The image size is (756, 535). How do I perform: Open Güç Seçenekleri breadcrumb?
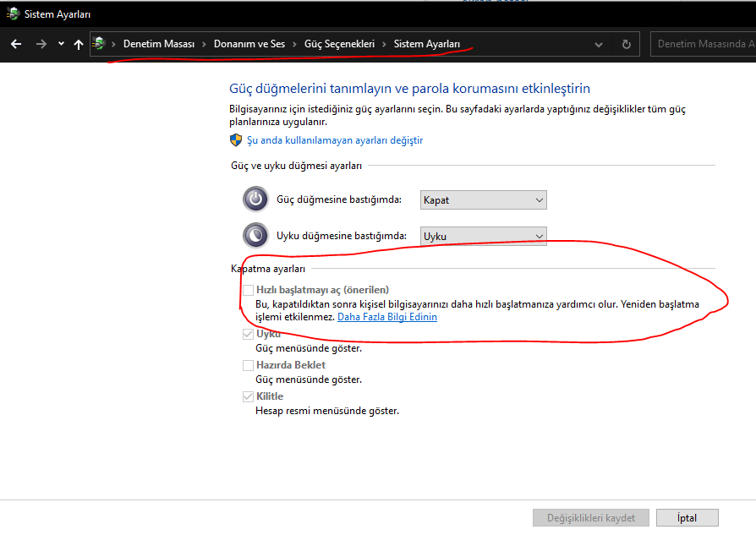pos(339,44)
